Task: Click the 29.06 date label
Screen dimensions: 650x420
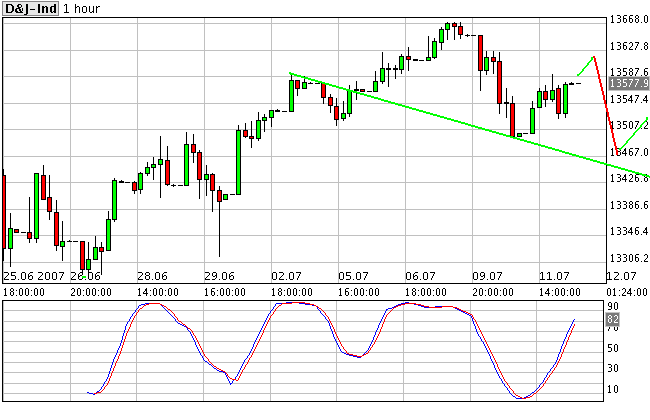Action: [x=219, y=276]
